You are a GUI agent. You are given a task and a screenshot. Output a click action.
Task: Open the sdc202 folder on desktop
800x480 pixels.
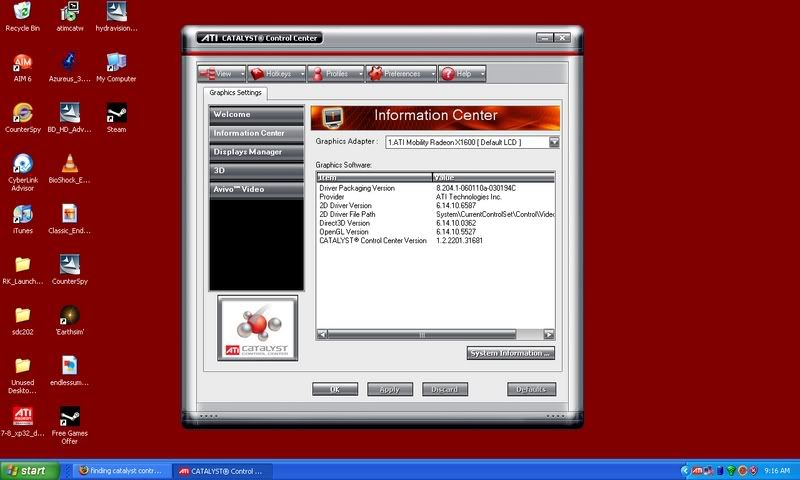coord(22,320)
